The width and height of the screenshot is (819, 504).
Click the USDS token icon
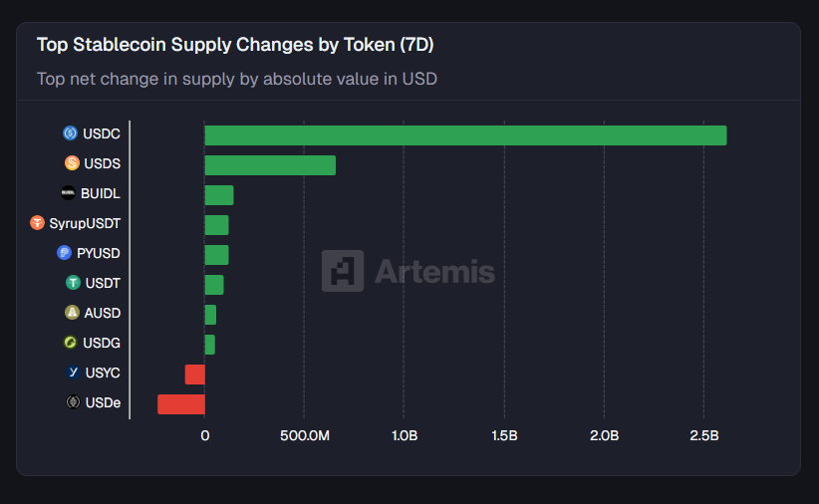pos(72,163)
